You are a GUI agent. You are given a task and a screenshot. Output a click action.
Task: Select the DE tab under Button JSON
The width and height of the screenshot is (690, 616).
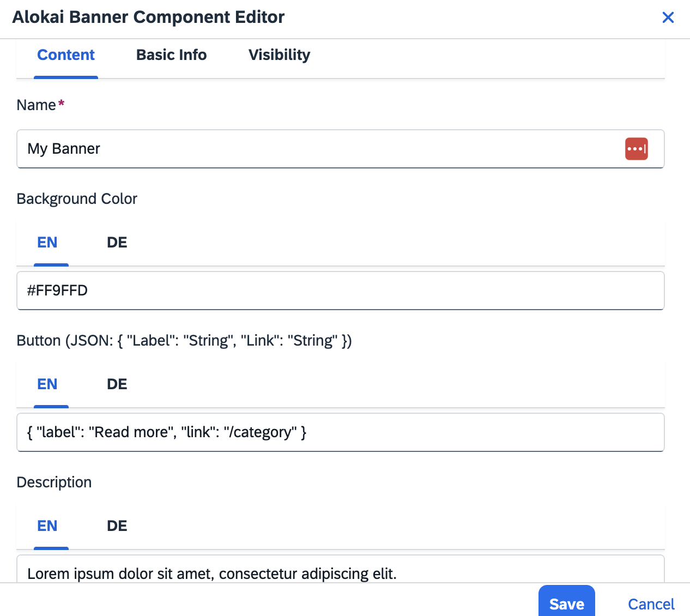pyautogui.click(x=117, y=384)
